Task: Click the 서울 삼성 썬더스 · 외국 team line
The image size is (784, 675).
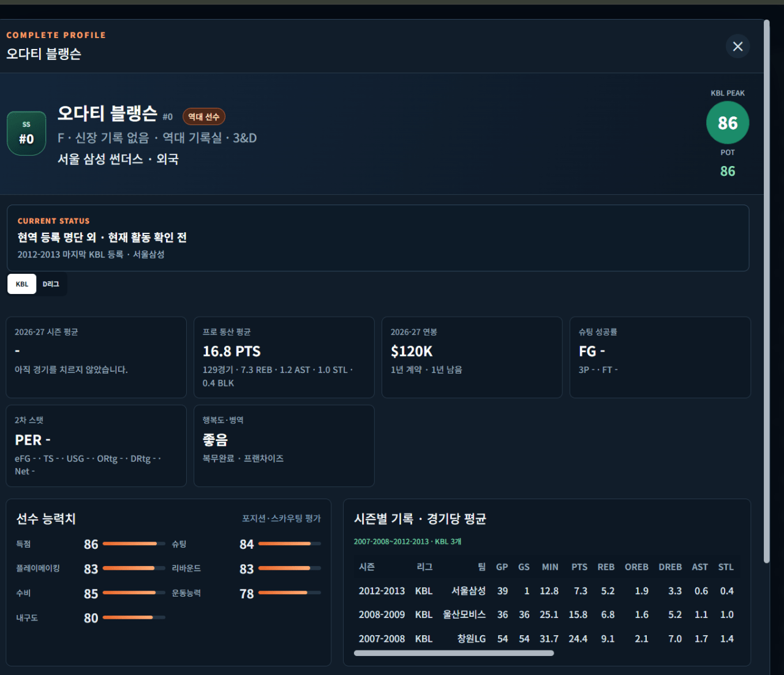Action: click(118, 159)
